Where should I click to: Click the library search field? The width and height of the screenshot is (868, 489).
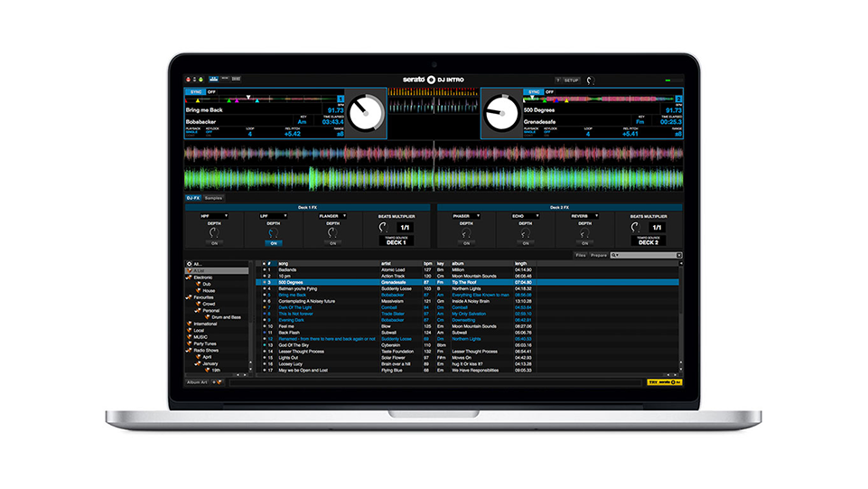(x=646, y=255)
